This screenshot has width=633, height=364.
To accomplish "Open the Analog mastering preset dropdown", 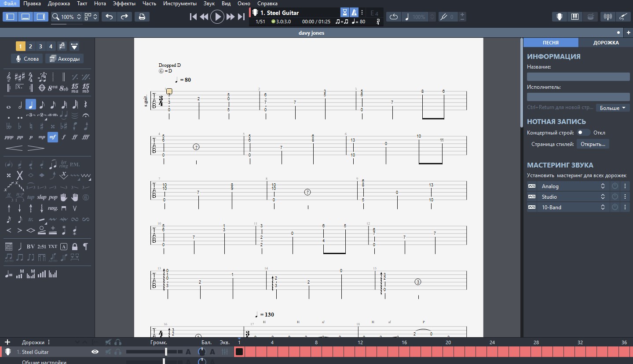I will (x=573, y=186).
